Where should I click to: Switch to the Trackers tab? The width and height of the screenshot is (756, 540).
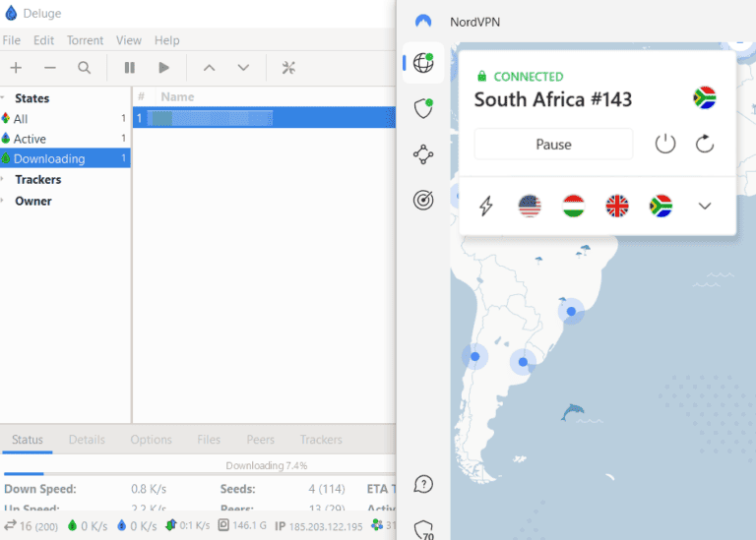(x=321, y=440)
